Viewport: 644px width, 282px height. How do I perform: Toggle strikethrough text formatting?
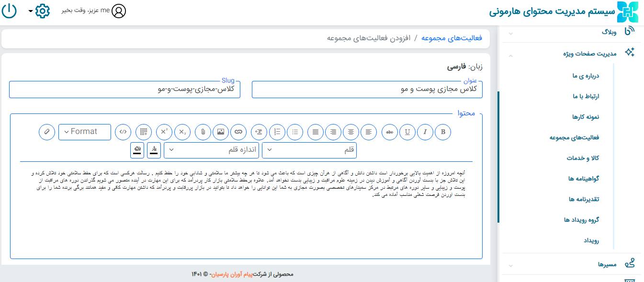coord(390,132)
